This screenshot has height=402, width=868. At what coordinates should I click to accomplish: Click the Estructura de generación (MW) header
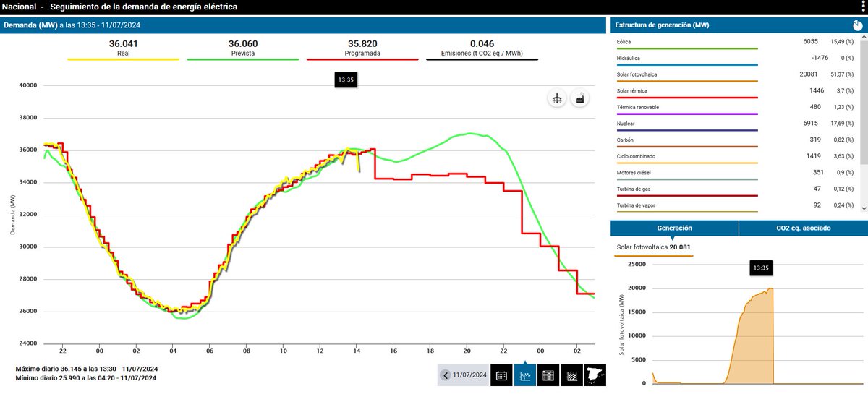pos(662,25)
